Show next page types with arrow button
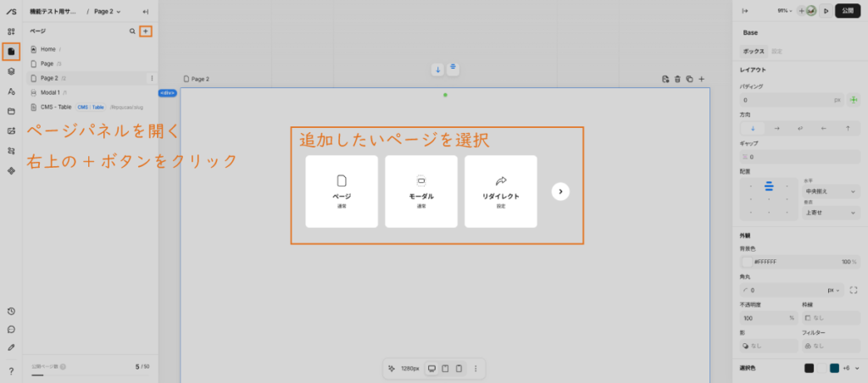868x383 pixels. pyautogui.click(x=560, y=191)
